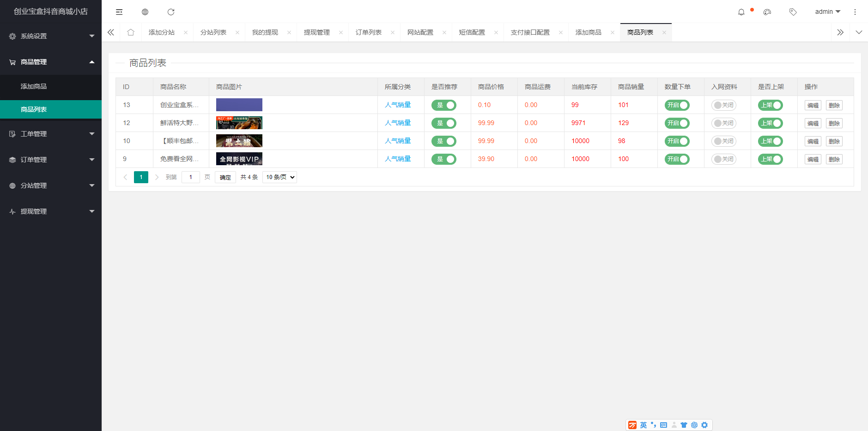This screenshot has height=431, width=868.
Task: Toggle recommended switch for product ID 13
Action: 443,105
